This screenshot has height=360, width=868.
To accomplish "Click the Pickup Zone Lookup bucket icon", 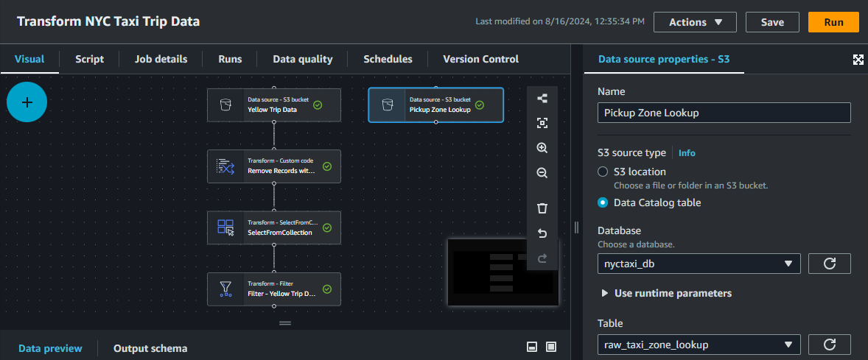I will pyautogui.click(x=387, y=105).
